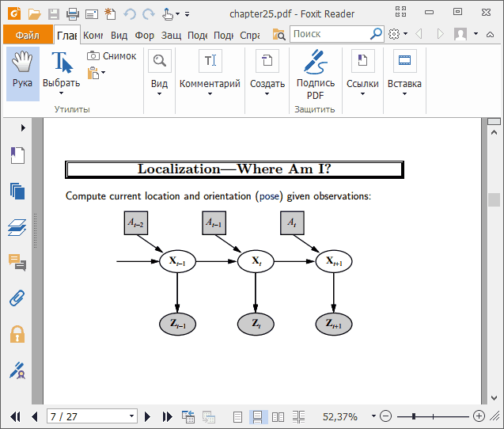
Task: Click the advanced folder search icon
Action: [279, 34]
